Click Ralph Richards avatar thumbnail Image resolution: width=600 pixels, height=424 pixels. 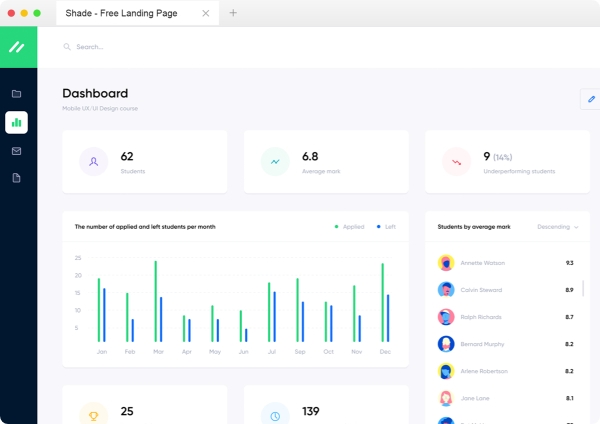coord(446,317)
